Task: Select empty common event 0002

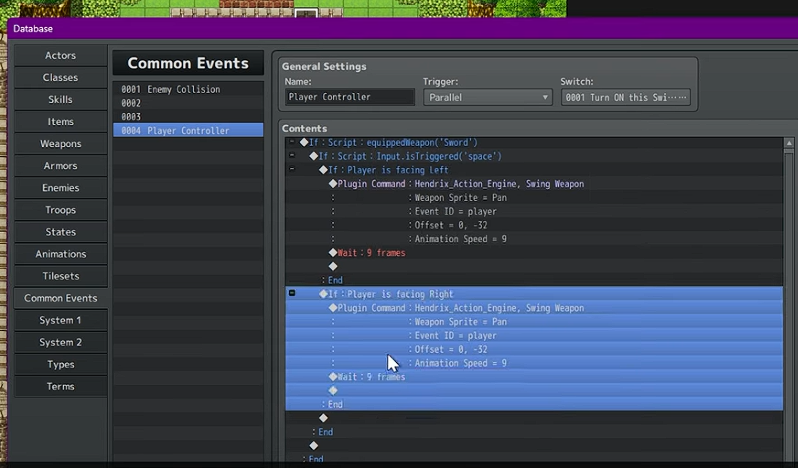Action: tap(187, 103)
